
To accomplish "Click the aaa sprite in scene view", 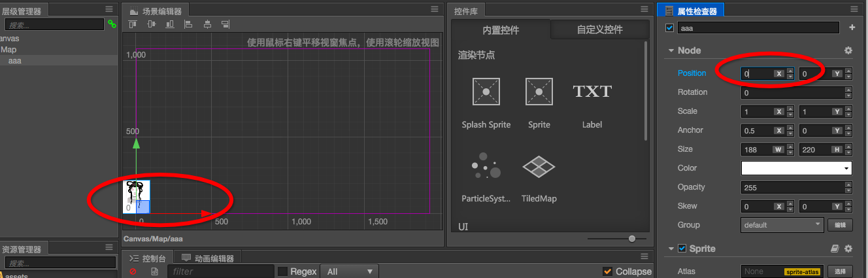I will coord(137,197).
